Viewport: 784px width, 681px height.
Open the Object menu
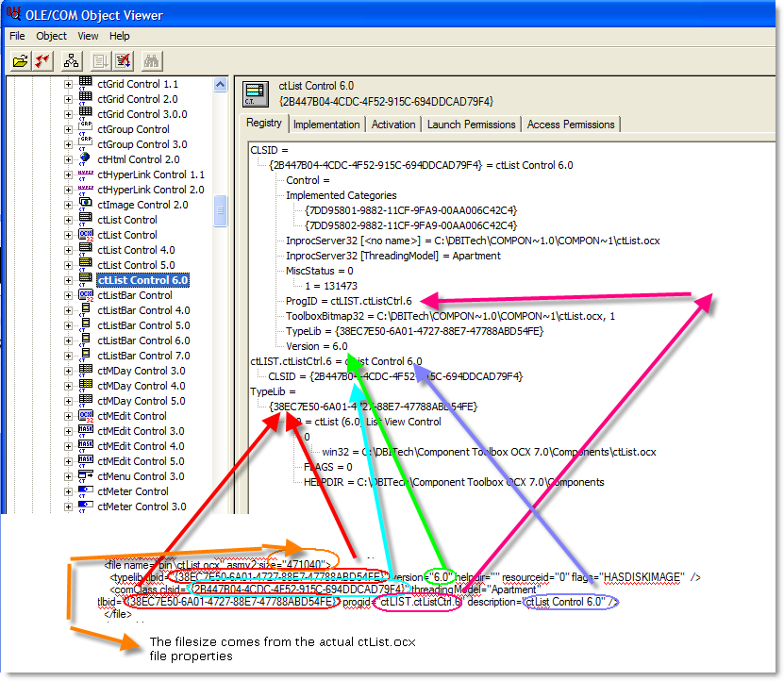click(x=51, y=36)
